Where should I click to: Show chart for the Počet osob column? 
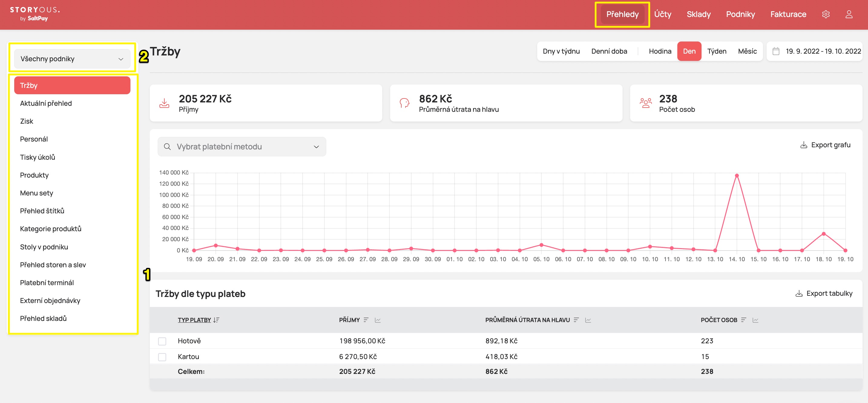[755, 320]
